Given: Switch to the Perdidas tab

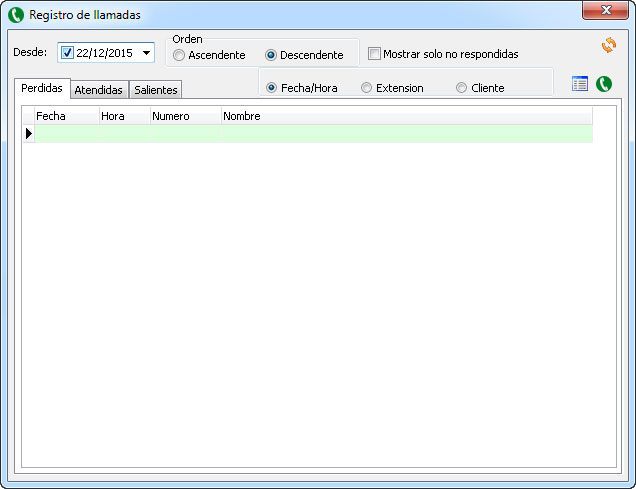Looking at the screenshot, I should [x=42, y=88].
